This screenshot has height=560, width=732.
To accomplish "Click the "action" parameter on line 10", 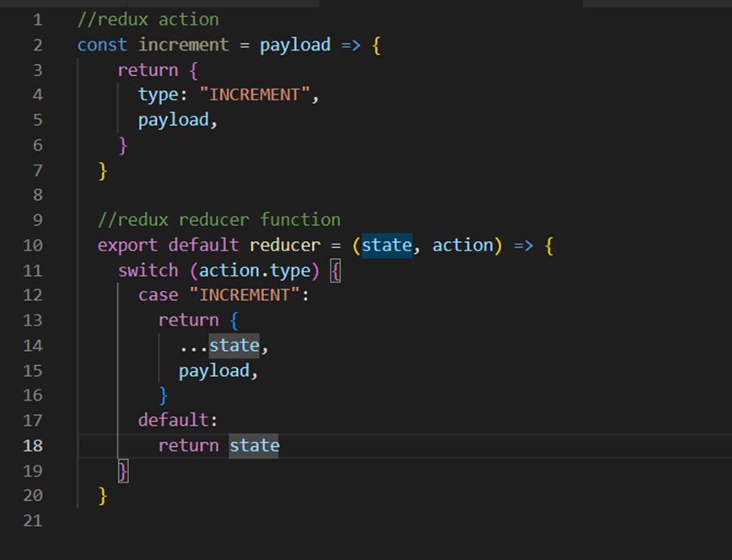I will tap(463, 245).
